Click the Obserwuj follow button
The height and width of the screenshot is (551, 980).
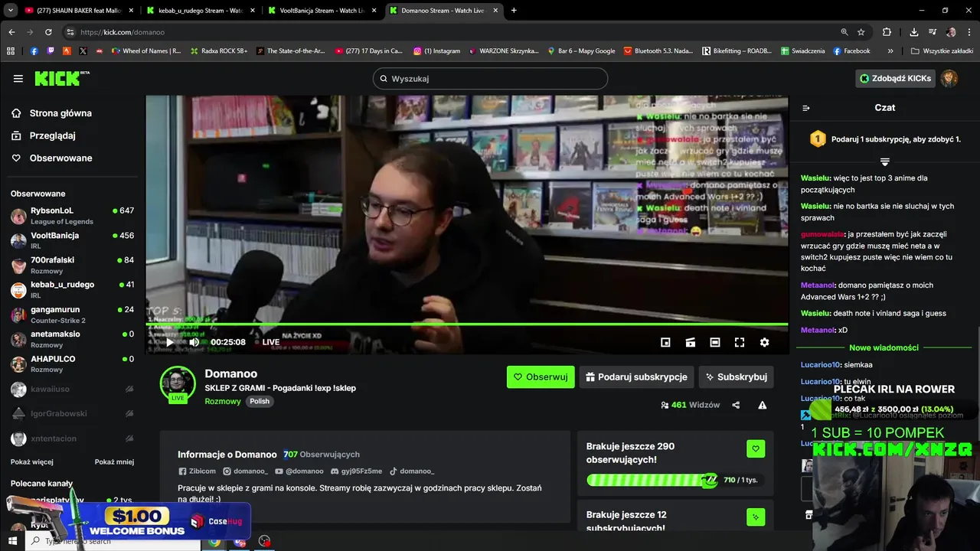[541, 377]
